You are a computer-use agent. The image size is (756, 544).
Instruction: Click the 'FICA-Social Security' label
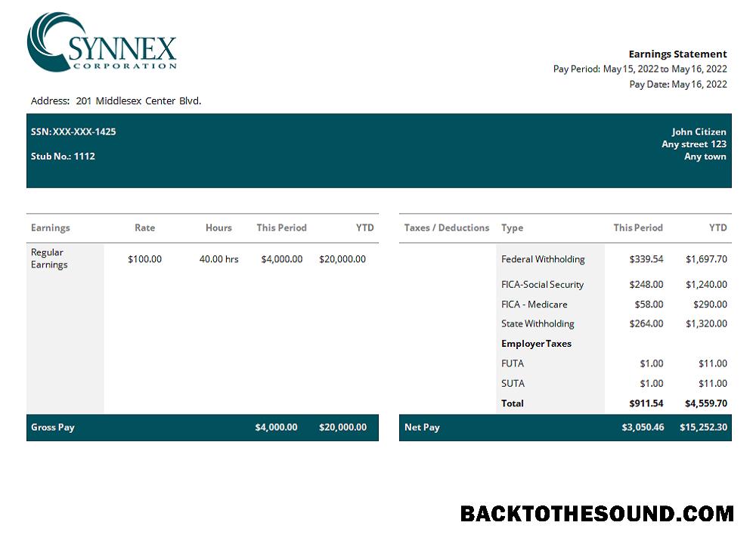pos(542,285)
